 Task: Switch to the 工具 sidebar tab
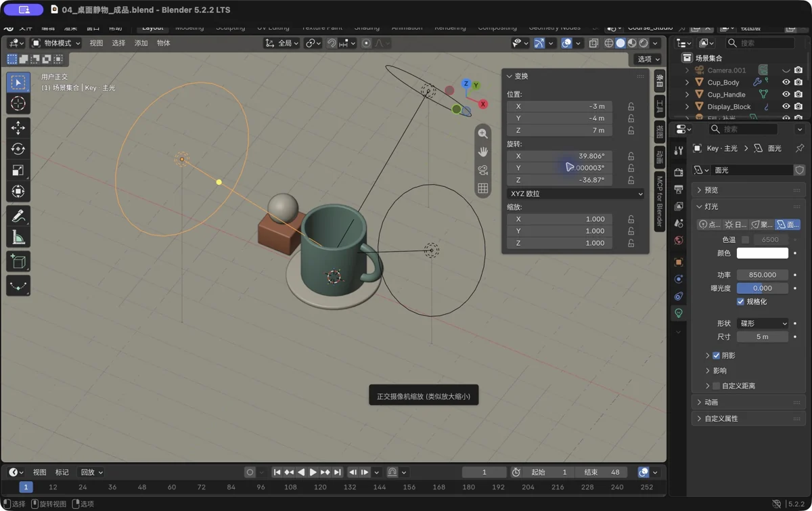[660, 106]
